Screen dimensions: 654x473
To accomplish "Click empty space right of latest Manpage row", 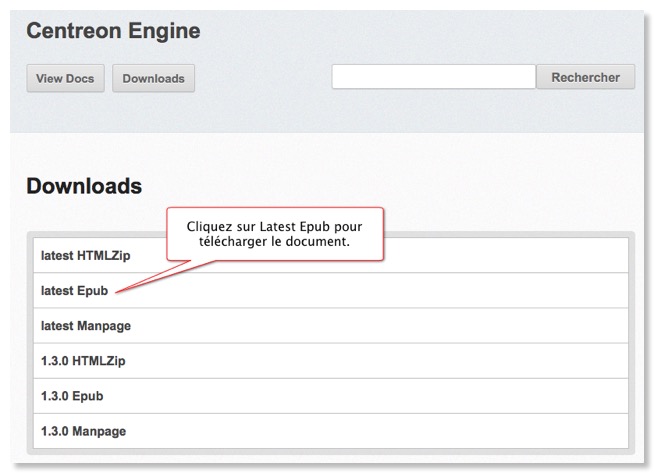I will click(400, 326).
